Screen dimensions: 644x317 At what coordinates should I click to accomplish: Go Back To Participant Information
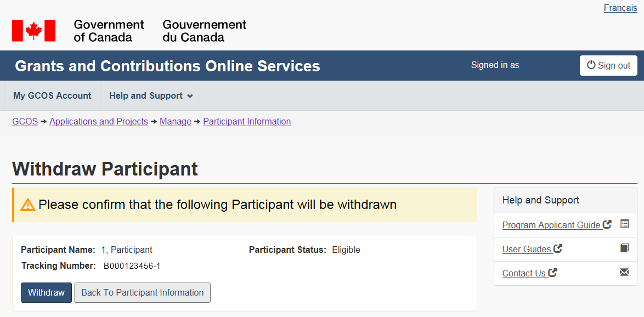click(142, 293)
